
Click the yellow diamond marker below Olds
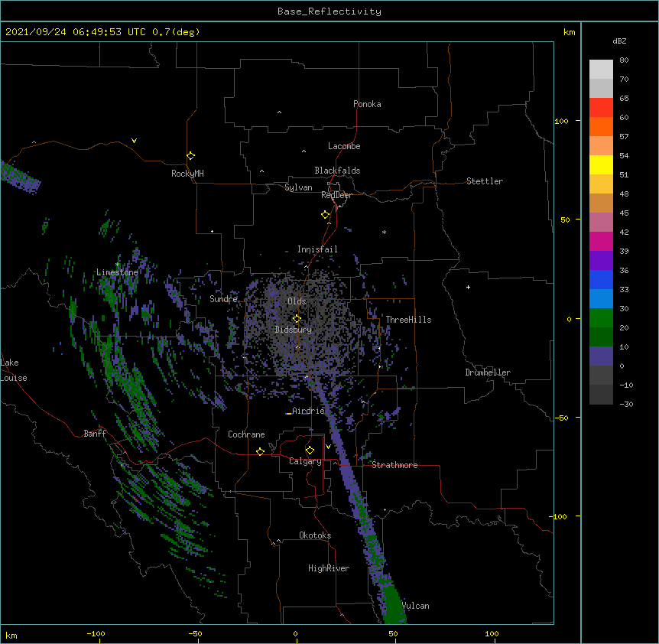297,319
